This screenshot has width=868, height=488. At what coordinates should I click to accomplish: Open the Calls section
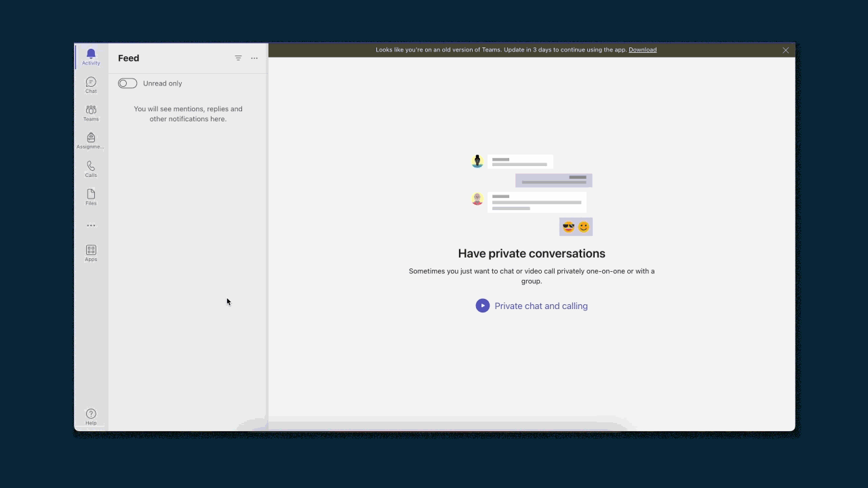tap(91, 169)
